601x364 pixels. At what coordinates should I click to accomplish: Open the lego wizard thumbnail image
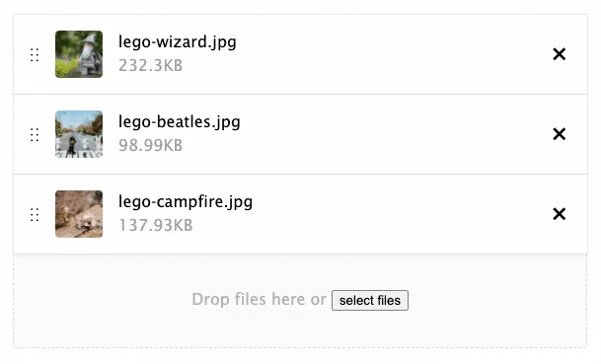pyautogui.click(x=79, y=54)
